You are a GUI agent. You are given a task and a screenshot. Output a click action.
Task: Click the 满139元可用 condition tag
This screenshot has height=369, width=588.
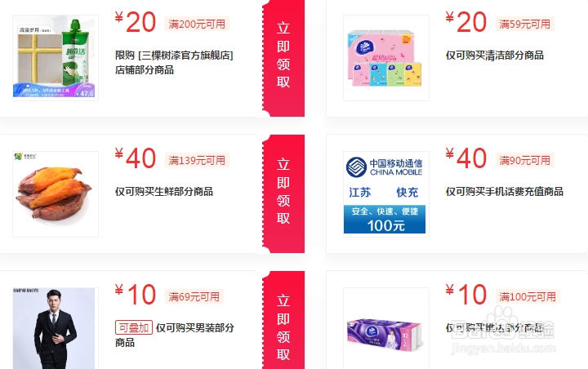197,161
